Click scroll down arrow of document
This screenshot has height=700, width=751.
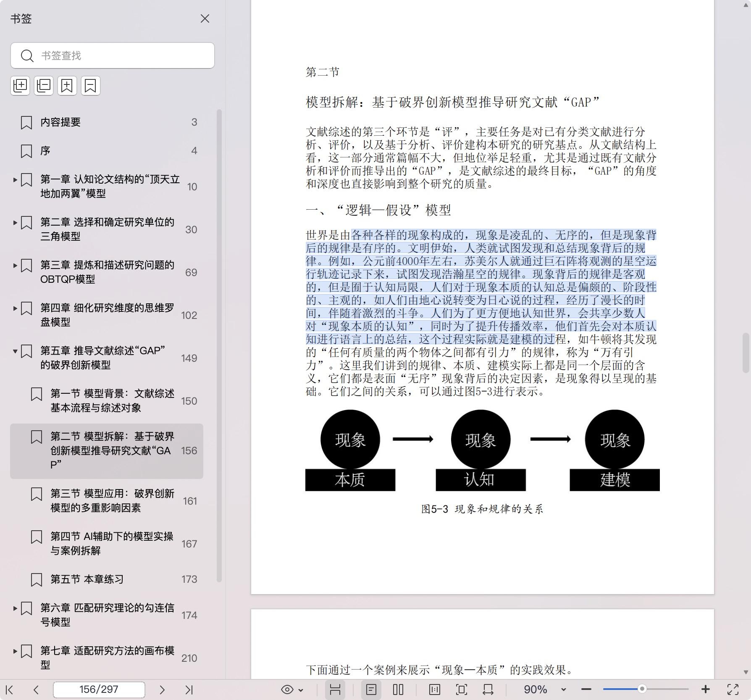pos(746,672)
